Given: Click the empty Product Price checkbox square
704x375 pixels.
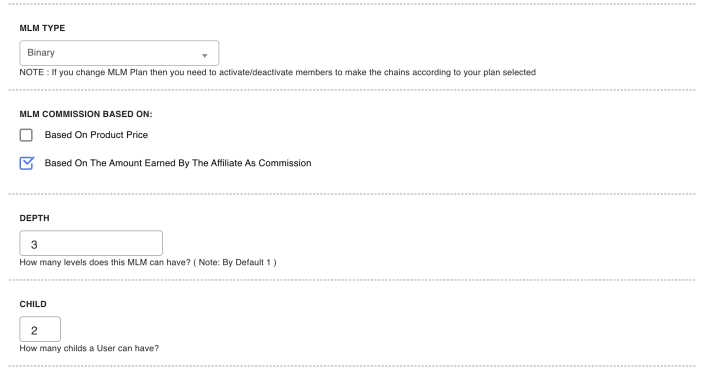Looking at the screenshot, I should pyautogui.click(x=26, y=135).
